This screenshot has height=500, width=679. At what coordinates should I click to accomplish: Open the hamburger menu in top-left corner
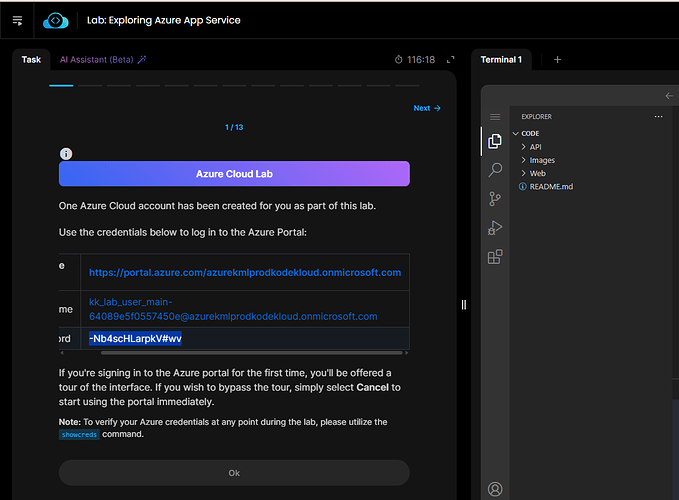pyautogui.click(x=17, y=20)
